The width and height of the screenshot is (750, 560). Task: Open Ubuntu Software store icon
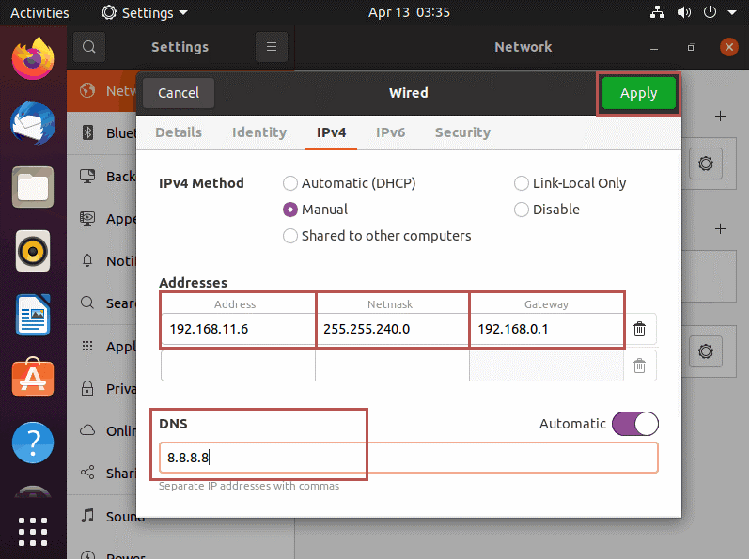[33, 378]
